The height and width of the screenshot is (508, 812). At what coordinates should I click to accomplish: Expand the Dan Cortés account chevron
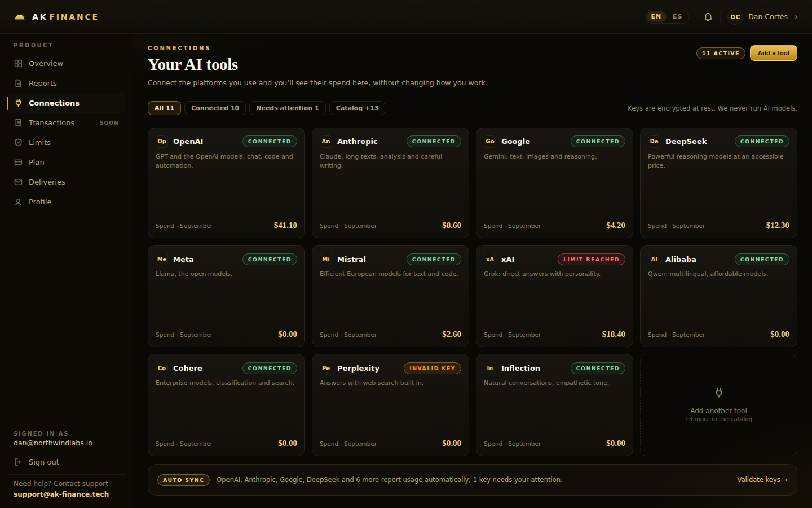796,17
